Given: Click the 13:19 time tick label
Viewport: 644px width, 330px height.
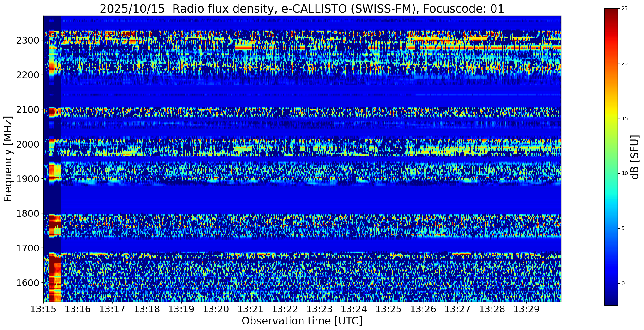Looking at the screenshot, I should click(182, 309).
